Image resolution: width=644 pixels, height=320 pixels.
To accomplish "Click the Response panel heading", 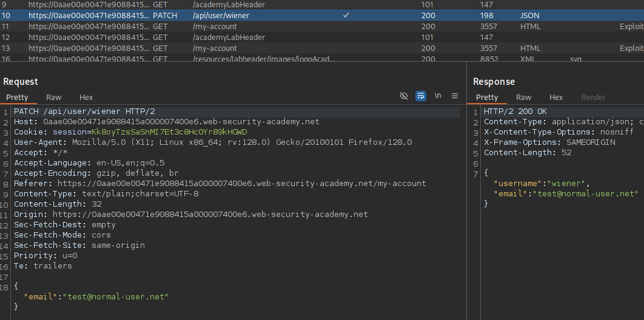I will coord(494,82).
